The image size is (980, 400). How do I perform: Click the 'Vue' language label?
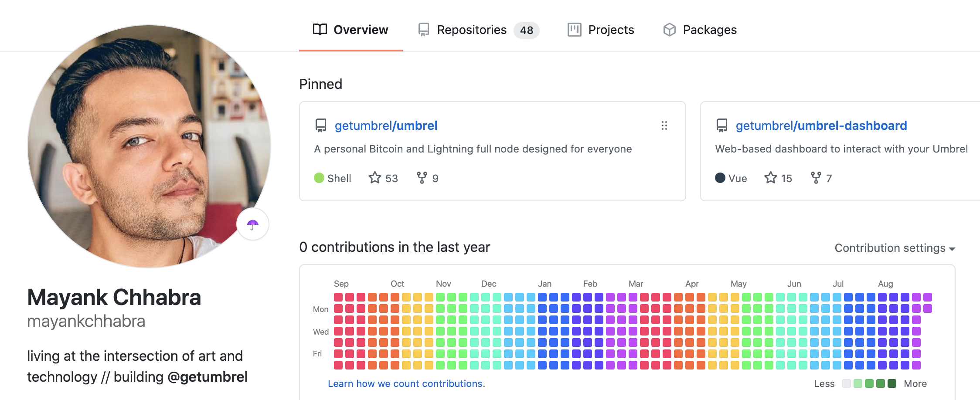[738, 178]
